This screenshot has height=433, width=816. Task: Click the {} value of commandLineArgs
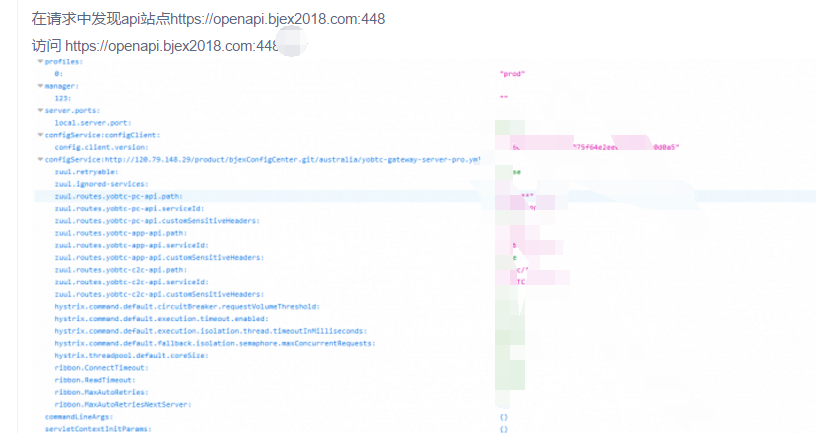pyautogui.click(x=504, y=417)
